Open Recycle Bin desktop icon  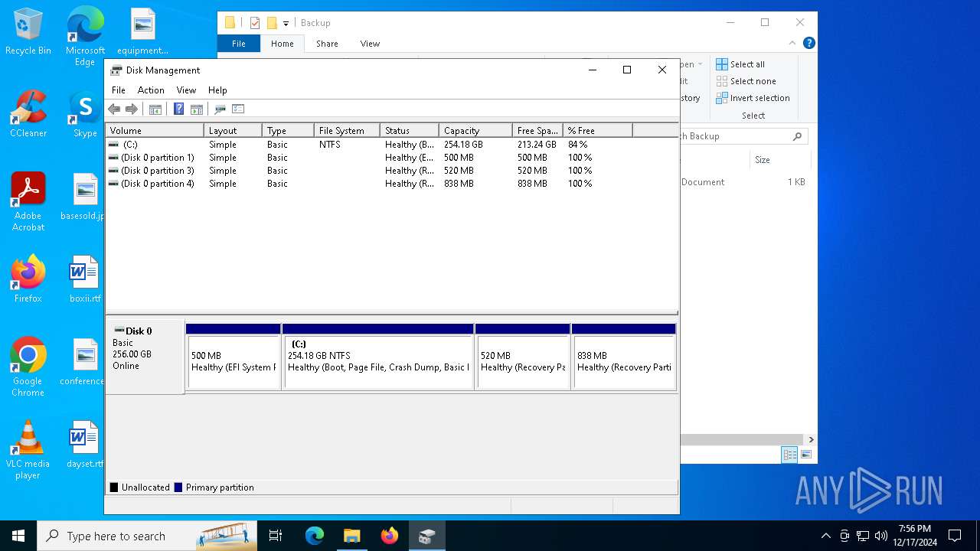point(28,32)
